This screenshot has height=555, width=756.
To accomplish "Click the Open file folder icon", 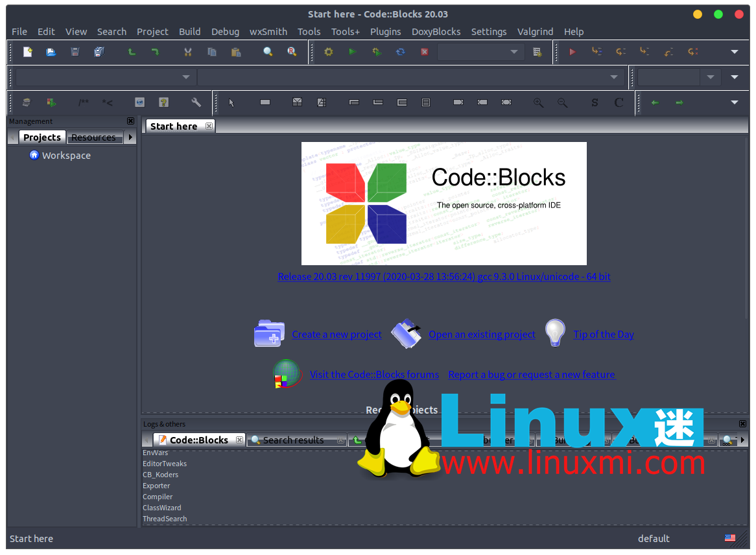I will click(51, 52).
